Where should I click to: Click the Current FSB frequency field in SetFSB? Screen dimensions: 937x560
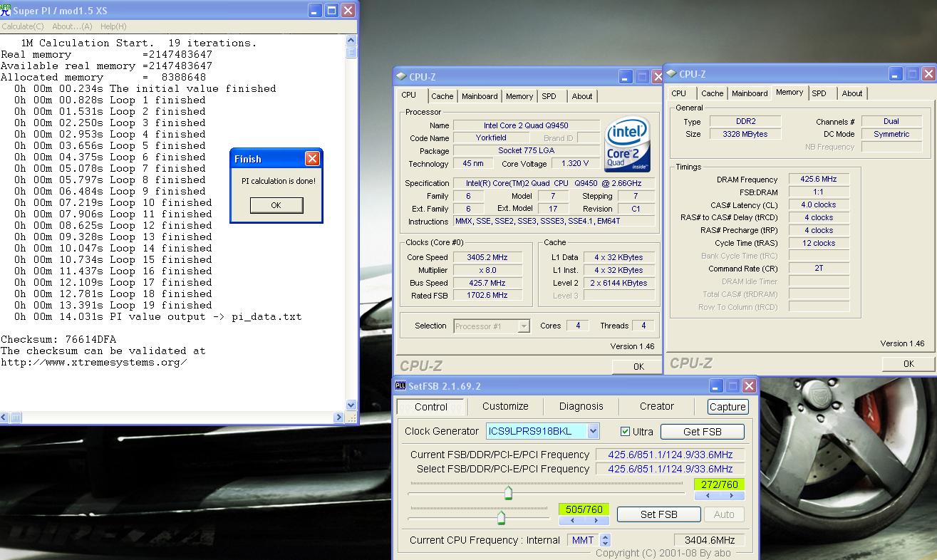point(671,455)
